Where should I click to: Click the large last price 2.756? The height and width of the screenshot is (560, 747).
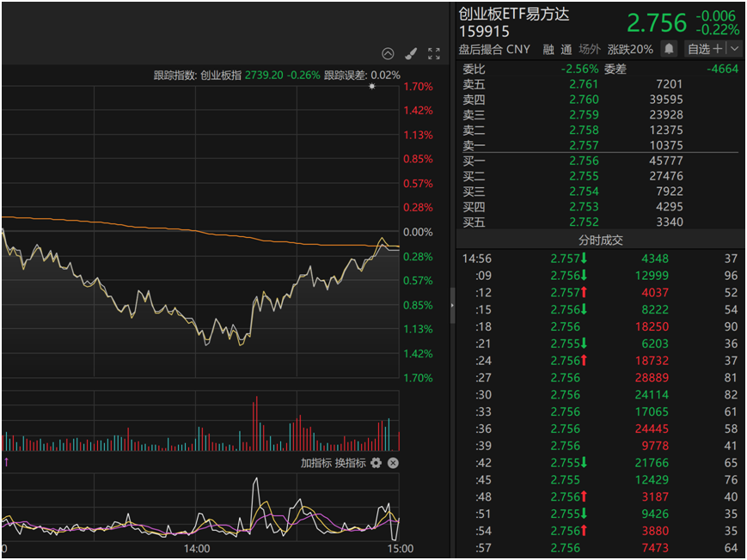(657, 23)
